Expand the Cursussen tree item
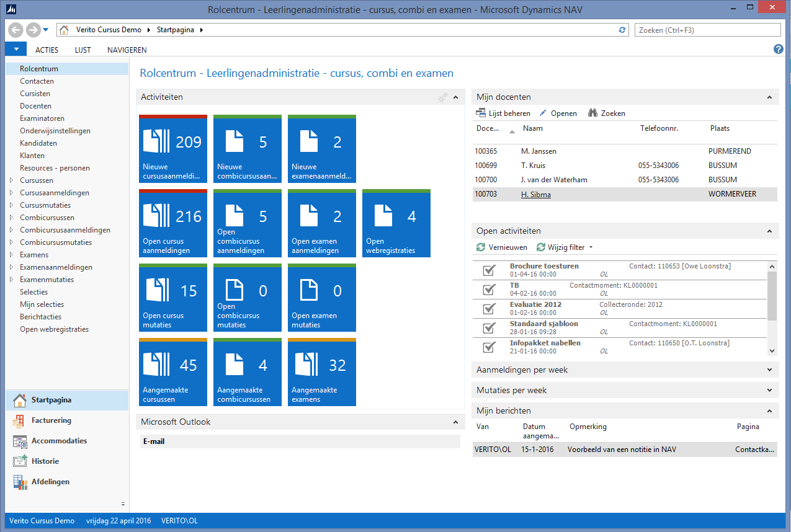Screen dimensions: 791x532 pyautogui.click(x=11, y=180)
